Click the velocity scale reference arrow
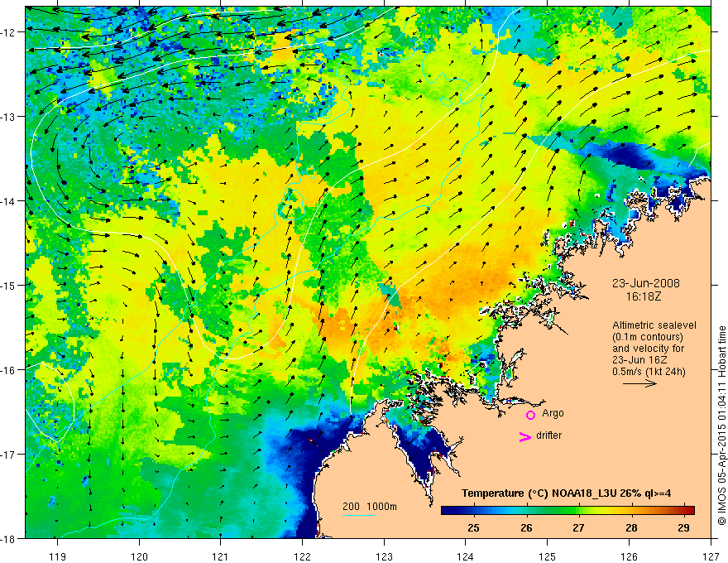This screenshot has width=728, height=563. tap(639, 383)
